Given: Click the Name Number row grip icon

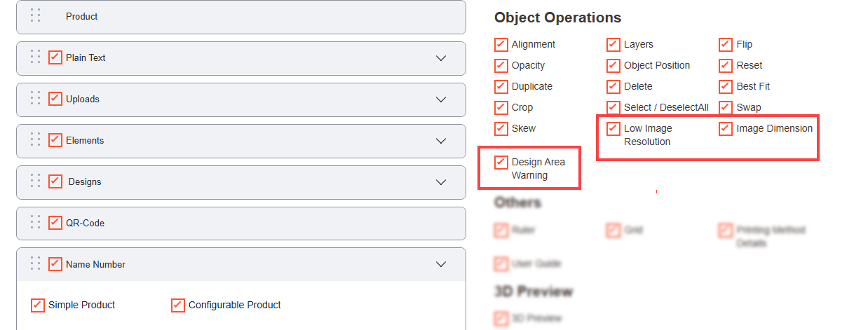Looking at the screenshot, I should tap(36, 264).
